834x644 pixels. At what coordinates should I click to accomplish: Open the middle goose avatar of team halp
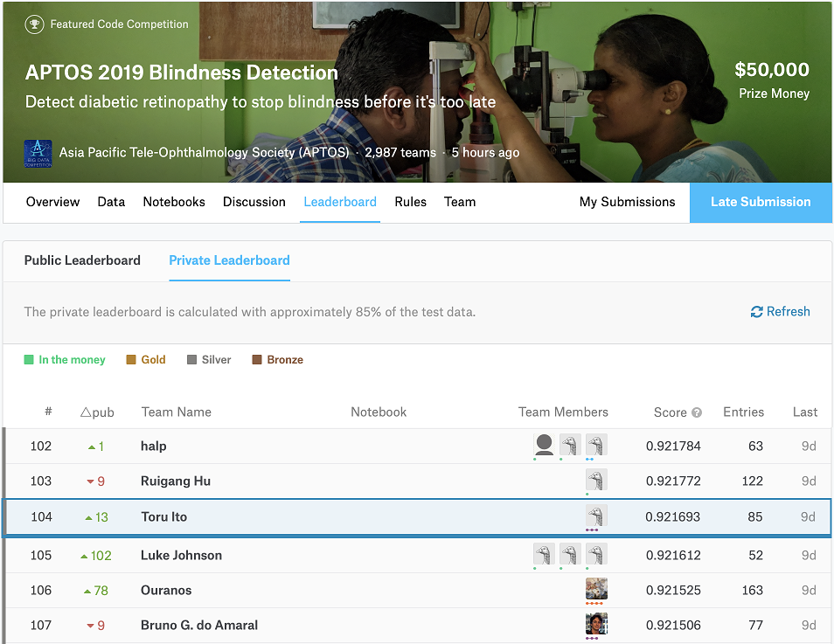570,445
